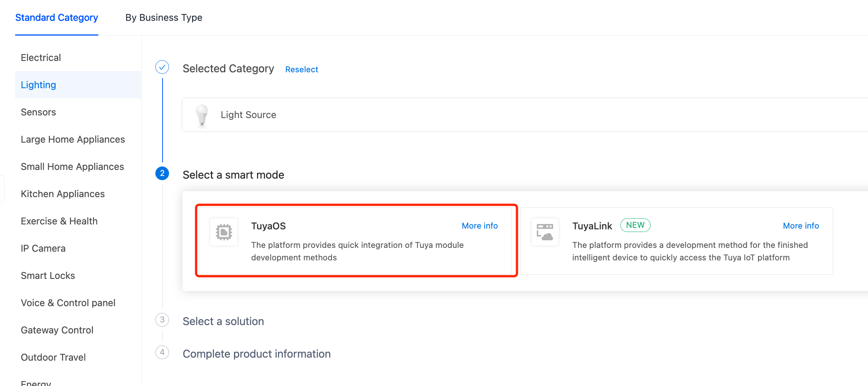Click the completed step checkmark icon
The height and width of the screenshot is (386, 868).
coord(162,67)
